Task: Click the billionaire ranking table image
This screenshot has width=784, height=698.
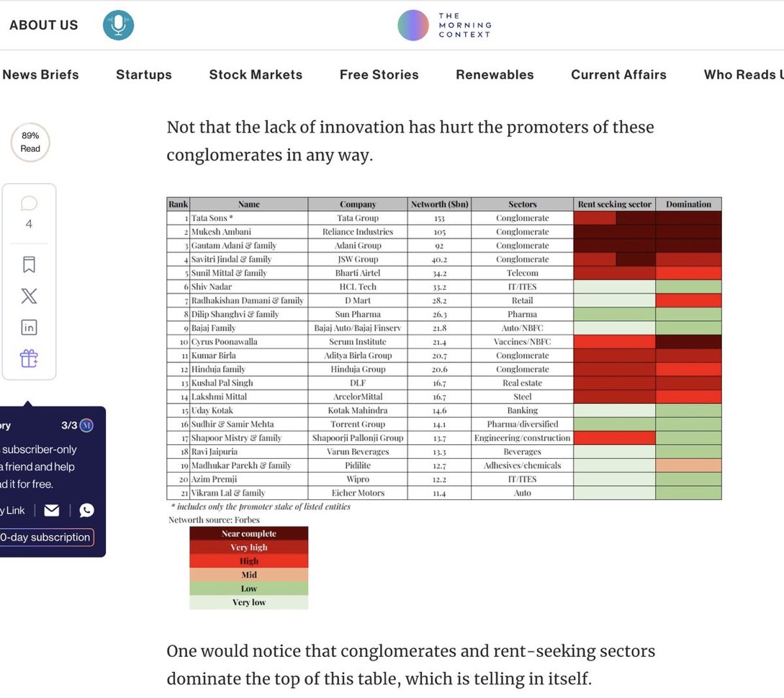Action: point(444,403)
